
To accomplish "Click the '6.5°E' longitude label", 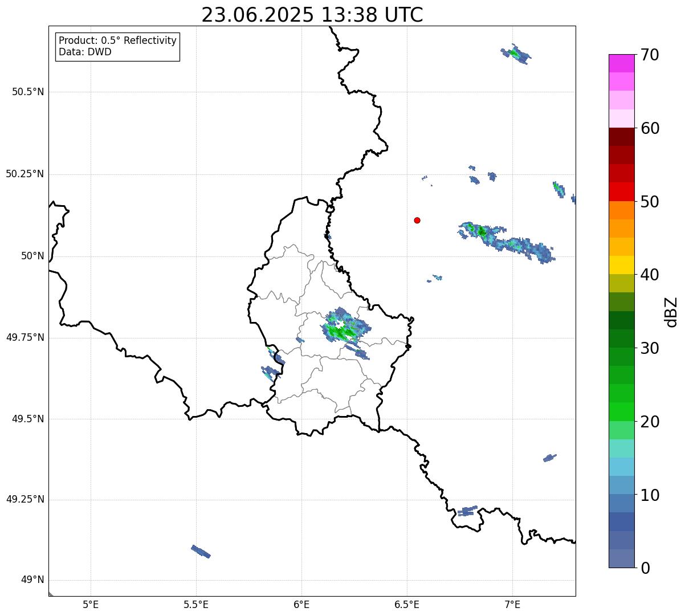I will click(x=407, y=605).
